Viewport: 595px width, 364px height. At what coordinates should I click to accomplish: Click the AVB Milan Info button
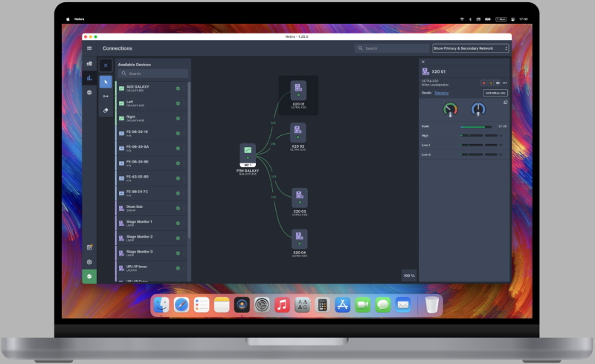coord(495,93)
